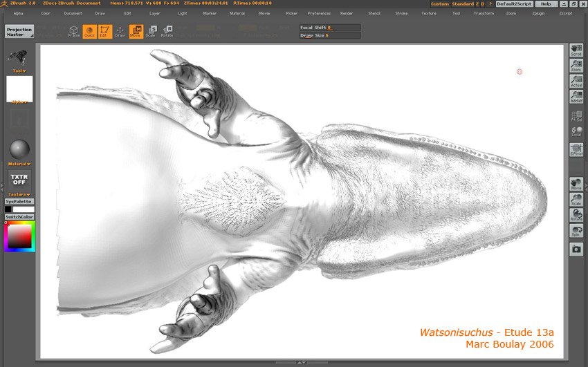
Task: Expand the Material dropdown label
Action: 19,164
